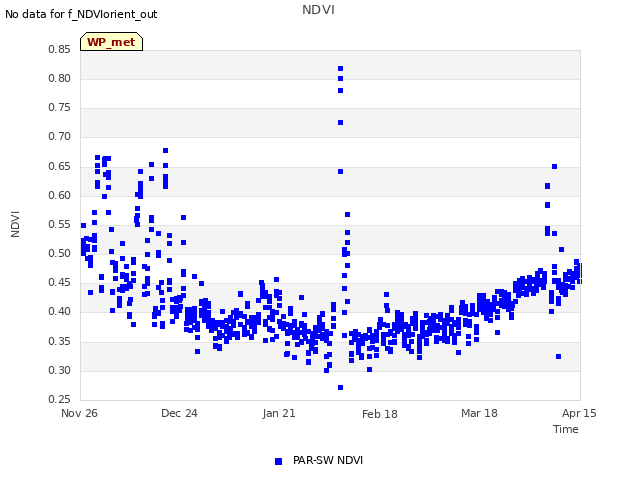Select the 'No data for f_NDVIorient_out' message
Screen dimensions: 640x480
[x=81, y=14]
